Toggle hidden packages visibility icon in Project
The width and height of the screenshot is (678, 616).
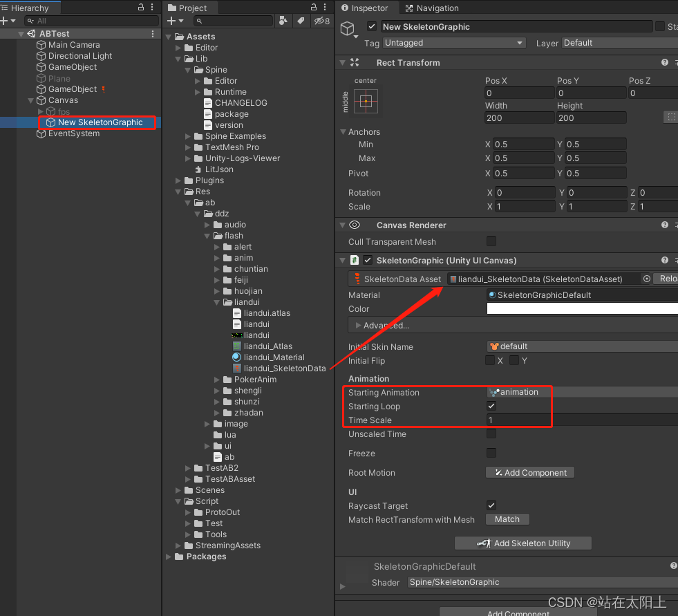click(x=321, y=21)
